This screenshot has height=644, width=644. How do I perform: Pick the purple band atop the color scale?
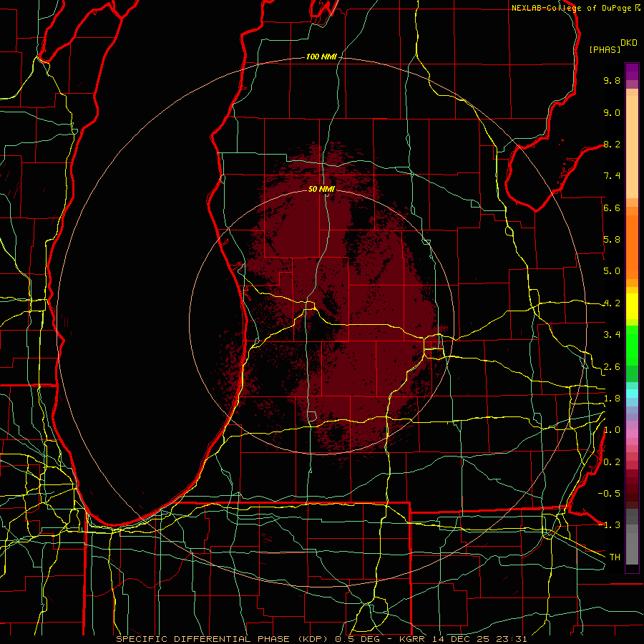(632, 72)
